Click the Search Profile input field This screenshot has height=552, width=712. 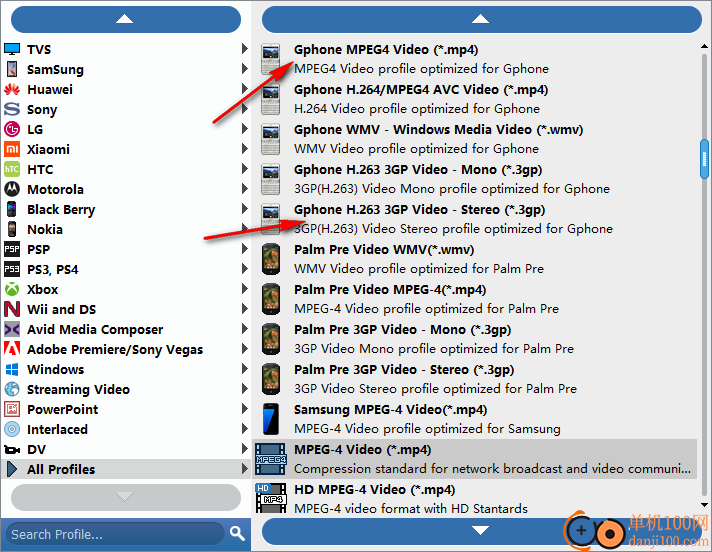[116, 534]
